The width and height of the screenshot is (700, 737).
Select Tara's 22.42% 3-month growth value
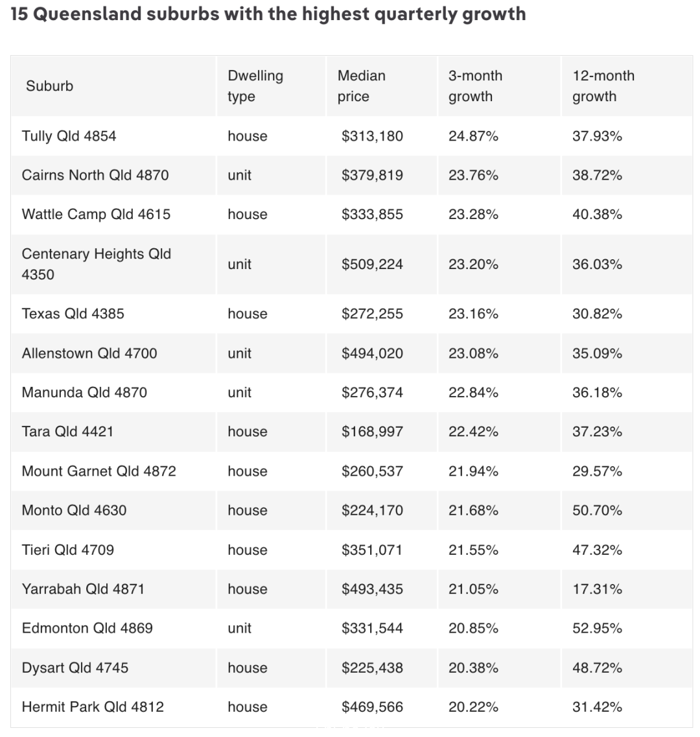(473, 432)
